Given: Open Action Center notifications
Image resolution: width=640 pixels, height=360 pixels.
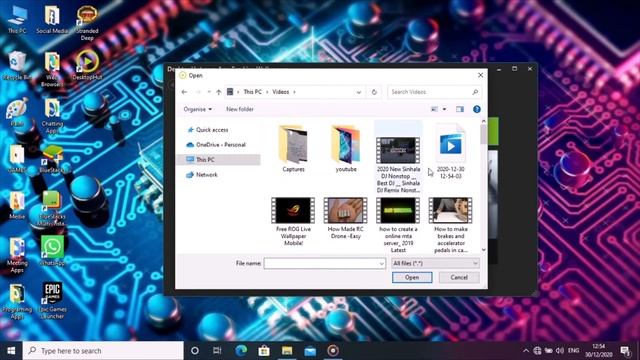Looking at the screenshot, I should pos(625,351).
